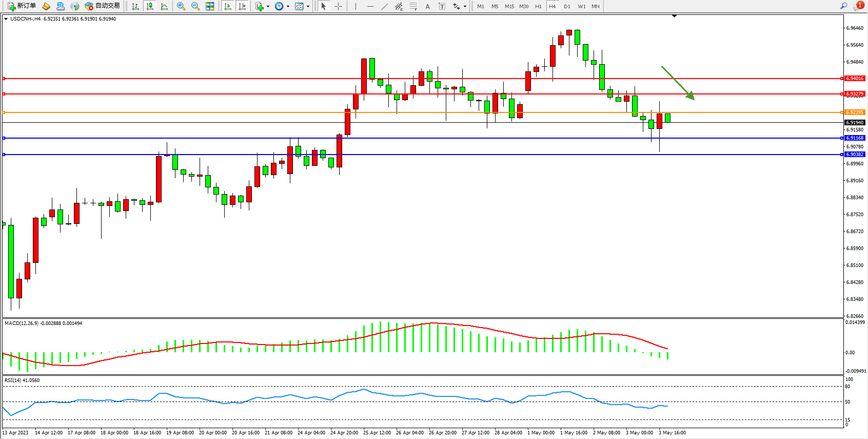Image resolution: width=868 pixels, height=439 pixels.
Task: Toggle chart shift from right edge
Action: [x=242, y=6]
